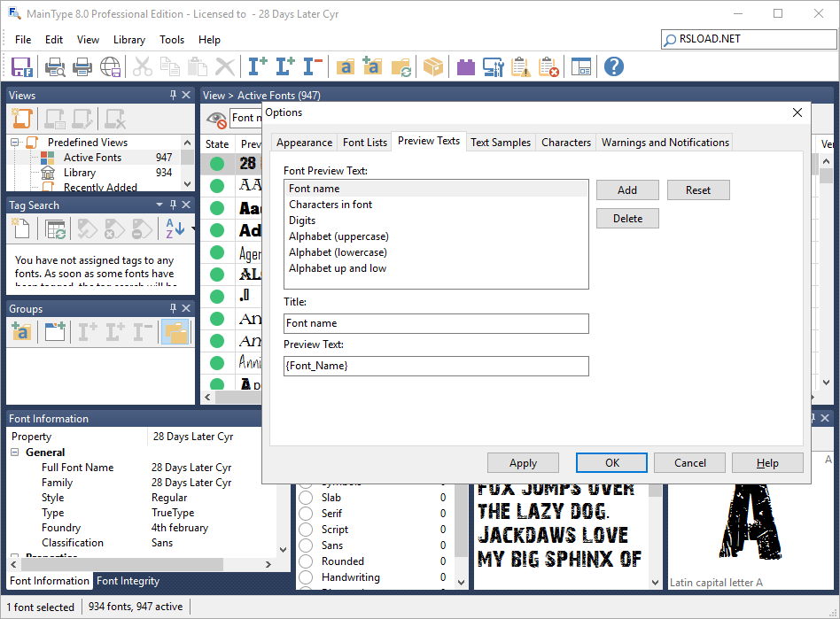This screenshot has width=840, height=619.
Task: Click the window layout toolbar icon
Action: 580,67
